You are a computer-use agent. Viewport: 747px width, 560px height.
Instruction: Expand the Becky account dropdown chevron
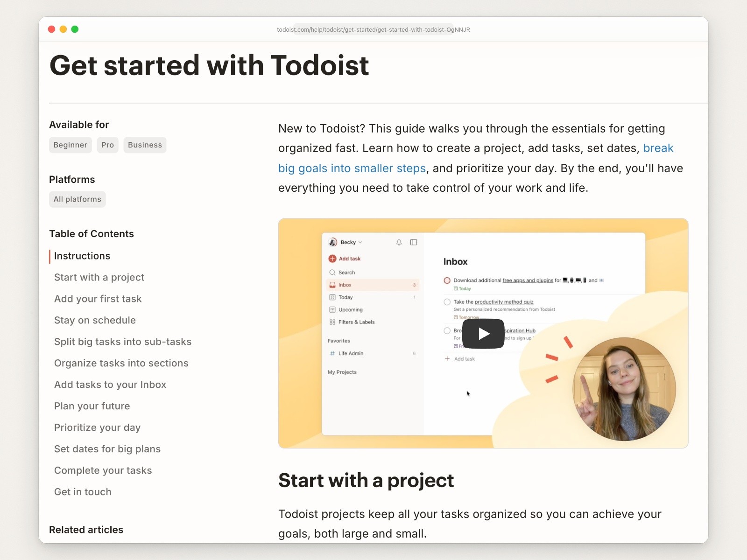360,243
